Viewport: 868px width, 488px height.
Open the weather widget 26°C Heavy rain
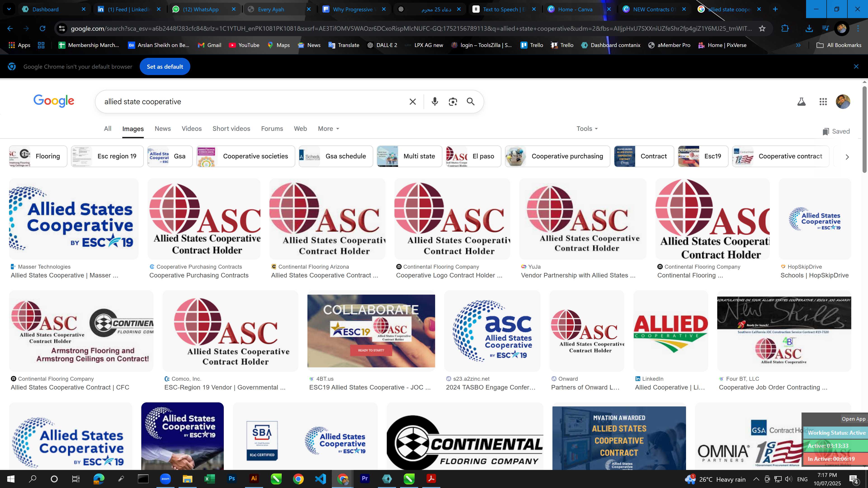click(715, 479)
